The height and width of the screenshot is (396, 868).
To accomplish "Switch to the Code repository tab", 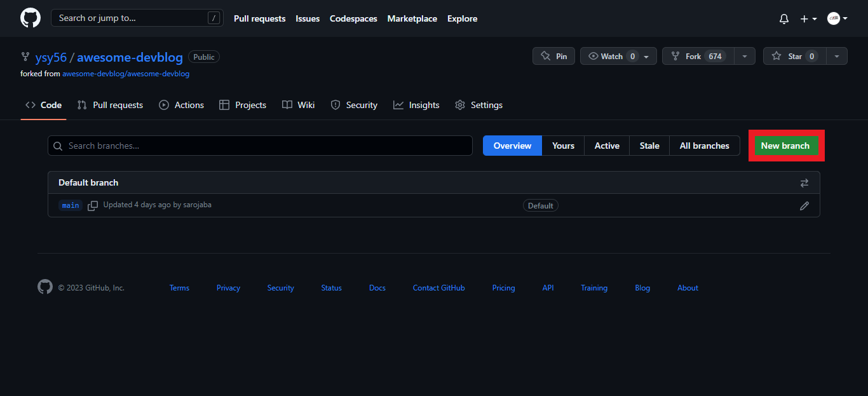I will point(43,105).
